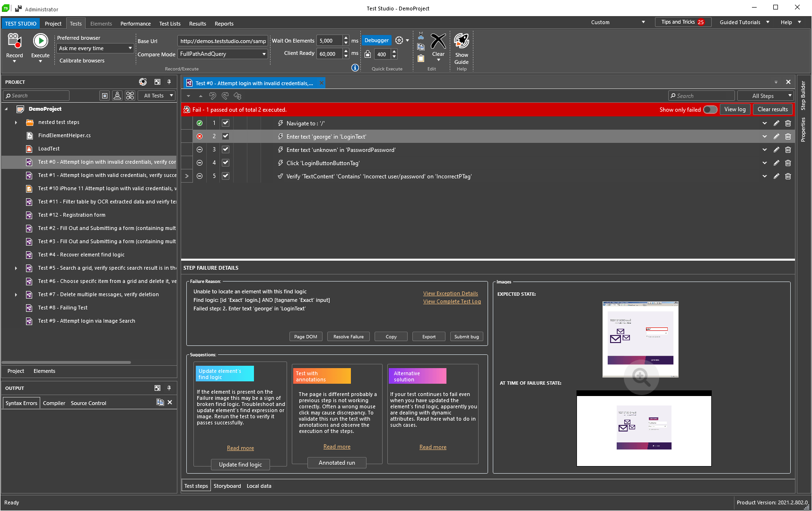Open the Project ribbon tab
The width and height of the screenshot is (812, 511).
pos(53,24)
